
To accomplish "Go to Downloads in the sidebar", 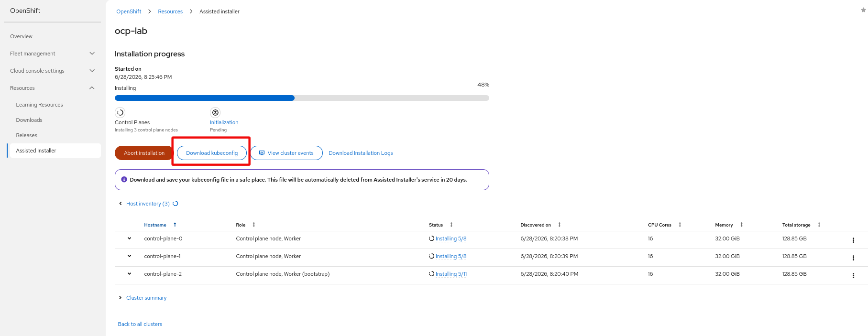I will tap(29, 120).
